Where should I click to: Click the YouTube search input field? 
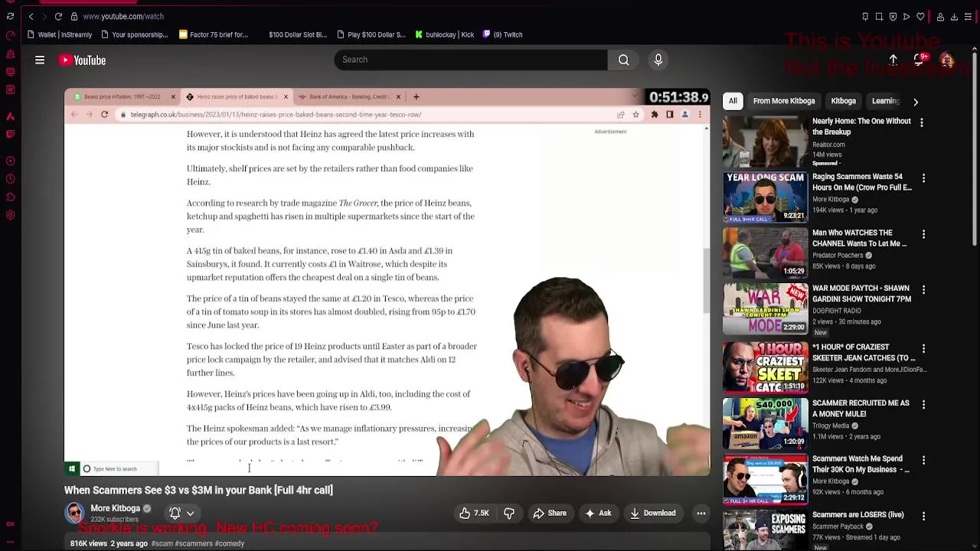point(471,60)
